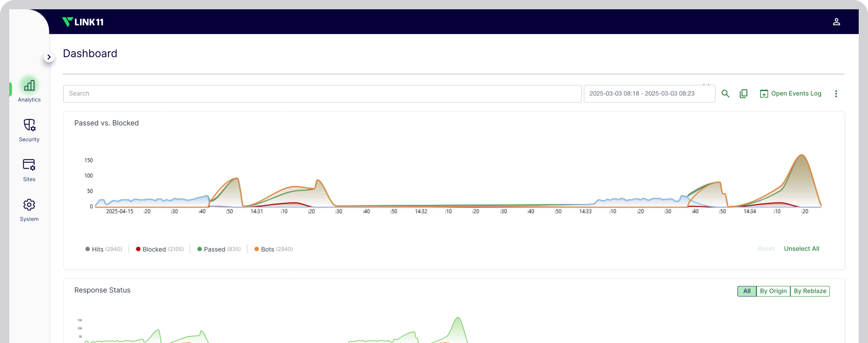The image size is (868, 343).
Task: Open the date range picker field
Action: pos(649,94)
